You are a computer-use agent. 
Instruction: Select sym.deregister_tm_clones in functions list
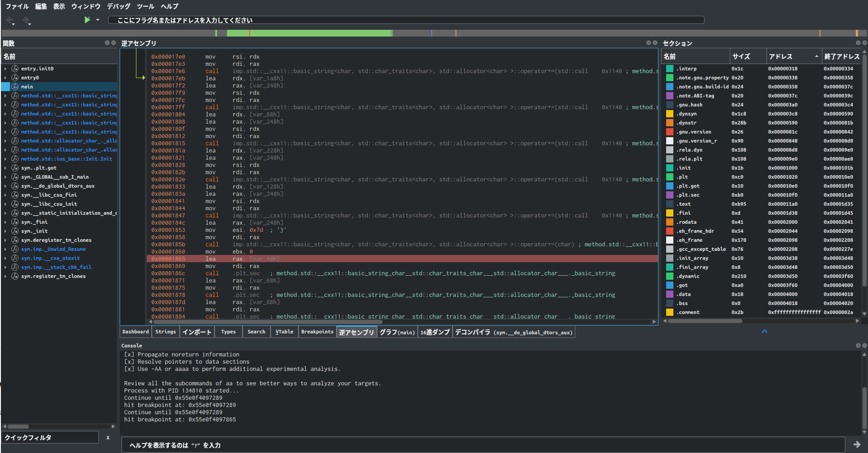coord(56,240)
